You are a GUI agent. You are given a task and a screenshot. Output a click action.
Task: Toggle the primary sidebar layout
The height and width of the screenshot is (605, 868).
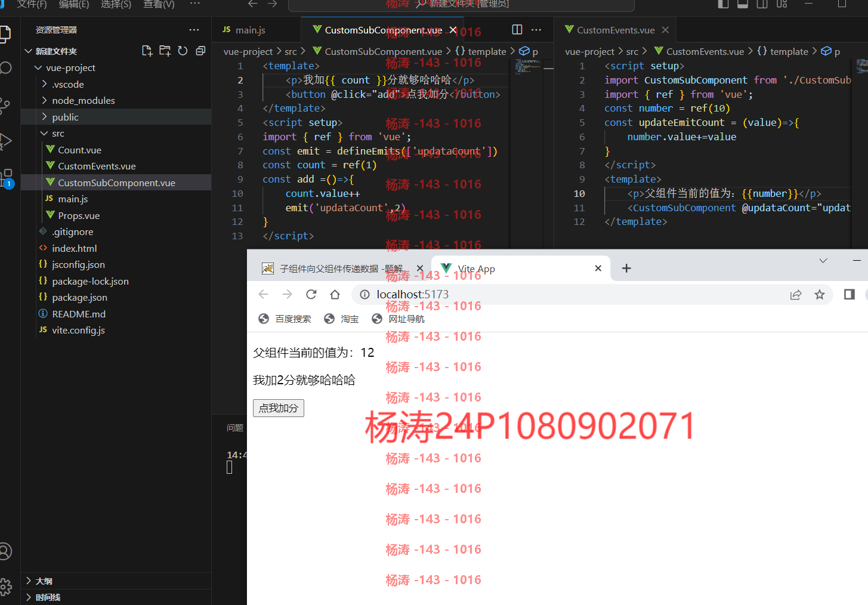pos(723,4)
